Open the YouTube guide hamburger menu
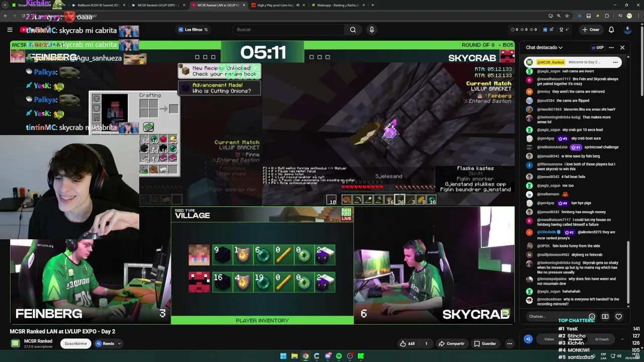The height and width of the screenshot is (362, 644). pyautogui.click(x=10, y=30)
